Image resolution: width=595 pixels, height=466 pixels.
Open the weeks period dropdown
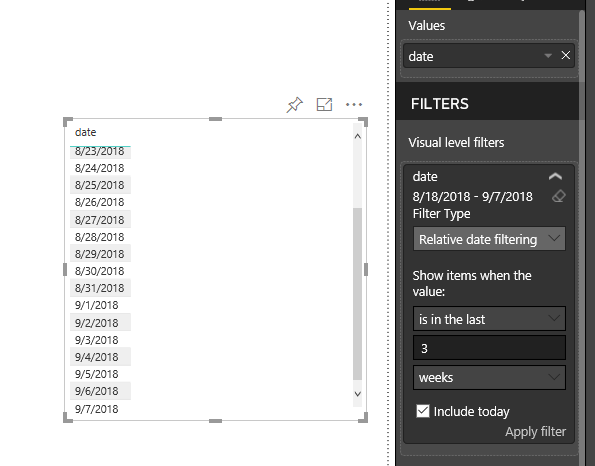[489, 378]
